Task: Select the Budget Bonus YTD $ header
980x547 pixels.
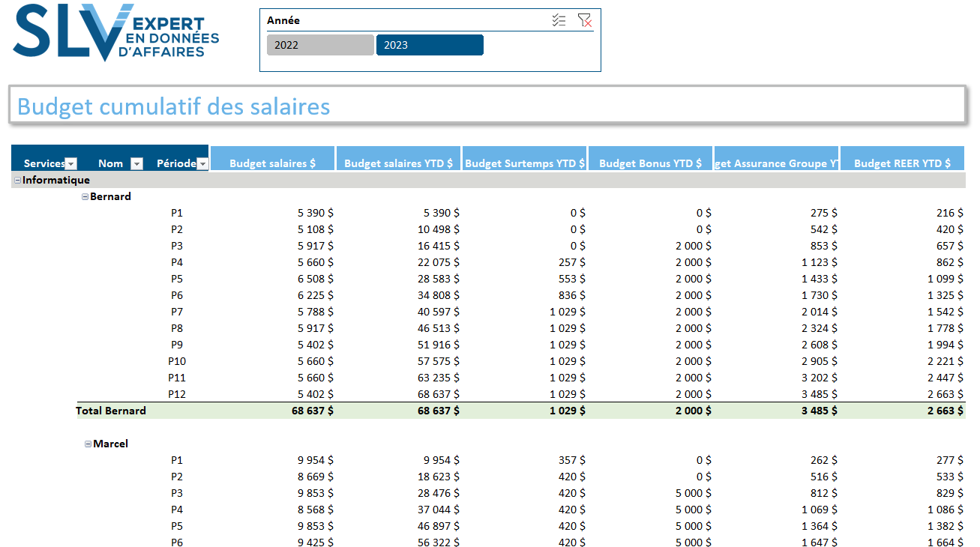Action: point(650,163)
